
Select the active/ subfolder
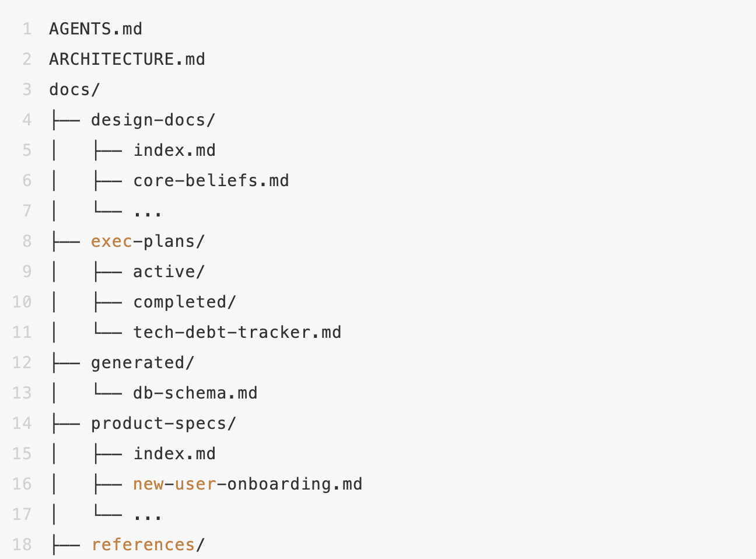click(169, 272)
